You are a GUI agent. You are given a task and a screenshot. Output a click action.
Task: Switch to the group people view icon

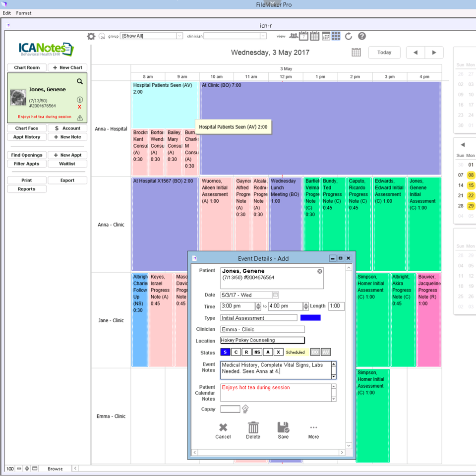point(293,36)
